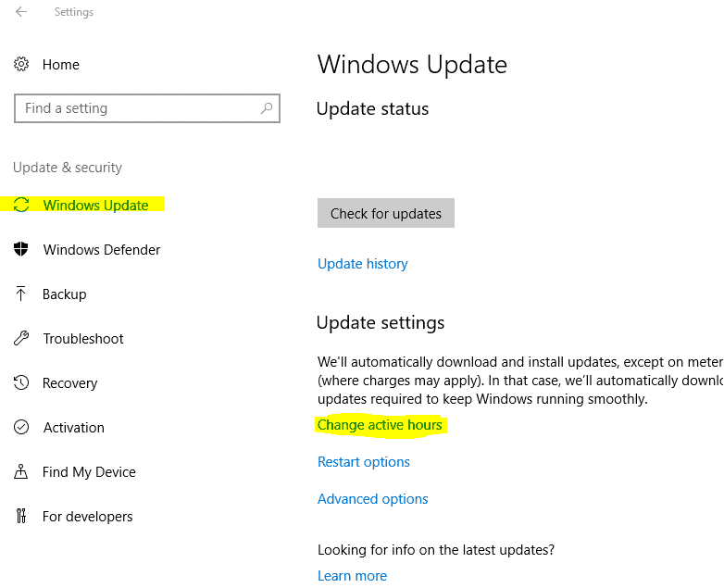Viewport: 724px width, 588px height.
Task: Open the Advanced options link
Action: coord(372,499)
